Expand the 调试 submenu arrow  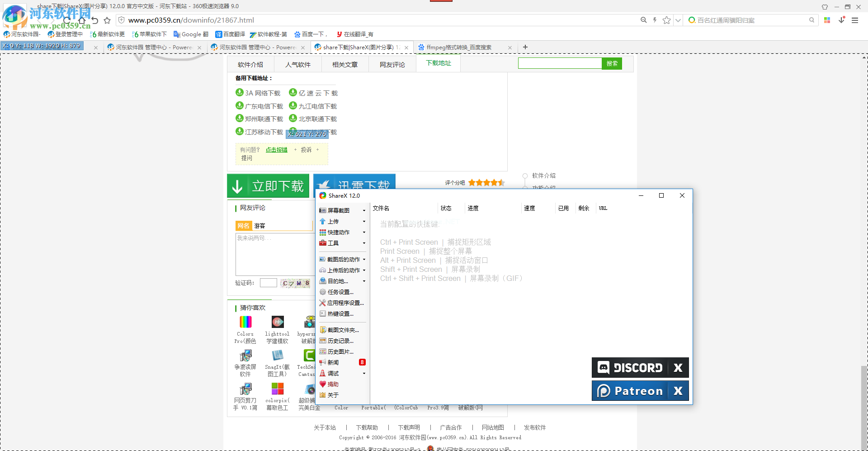coord(364,373)
